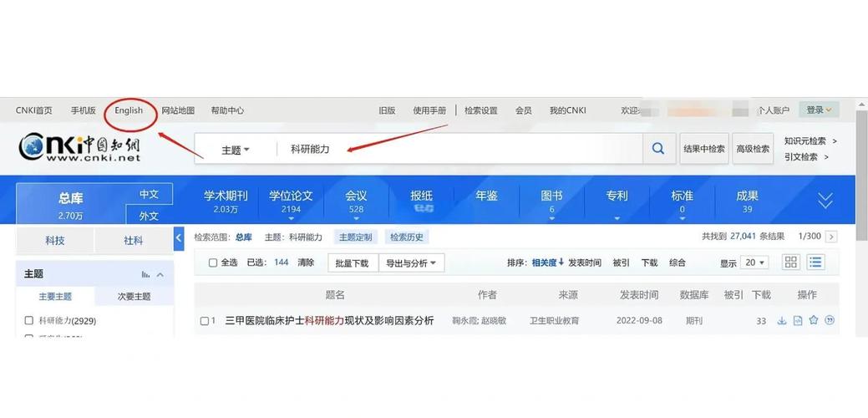Open the 卫生职业教育 source link
Image resolution: width=868 pixels, height=418 pixels.
(554, 320)
